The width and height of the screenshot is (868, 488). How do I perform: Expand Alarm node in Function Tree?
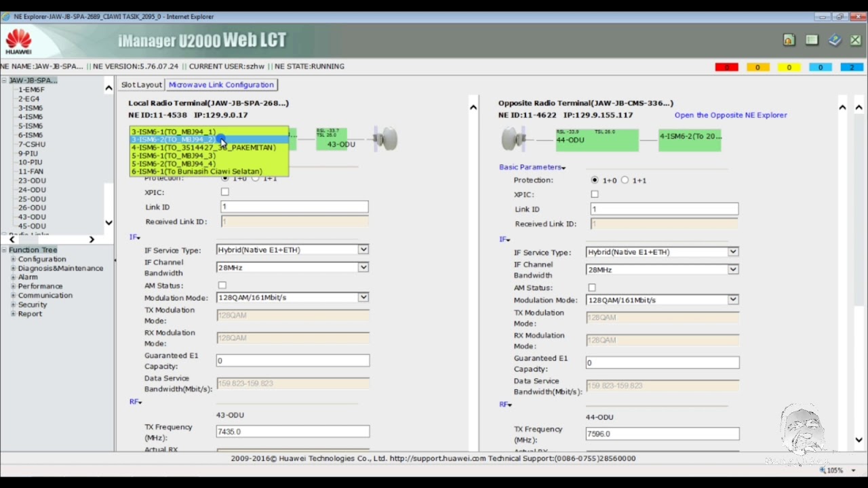click(13, 277)
